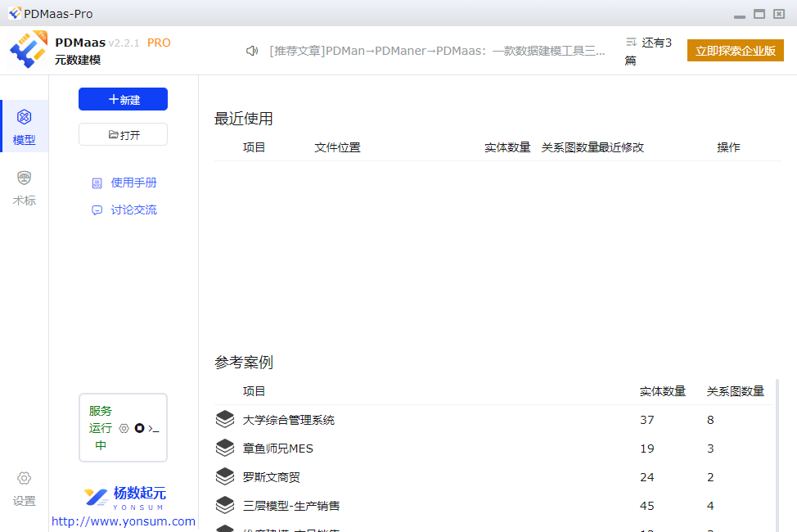Click the speaker announcement icon
Viewport: 797px width, 532px height.
pos(251,51)
